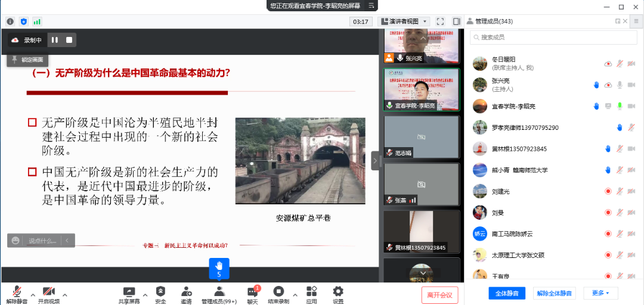The image size is (644, 305).
Task: Click the green network signal icon
Action: pos(37,21)
